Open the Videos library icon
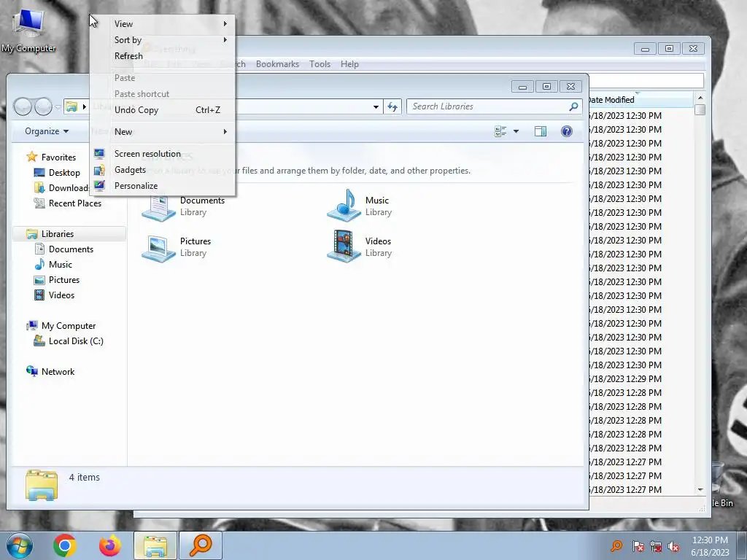The height and width of the screenshot is (560, 747). pos(344,246)
